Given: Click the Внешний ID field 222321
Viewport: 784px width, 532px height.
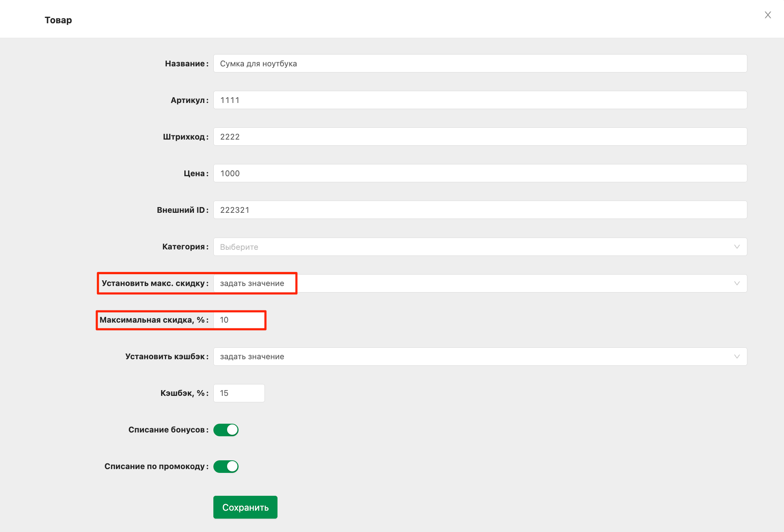Looking at the screenshot, I should (x=480, y=210).
